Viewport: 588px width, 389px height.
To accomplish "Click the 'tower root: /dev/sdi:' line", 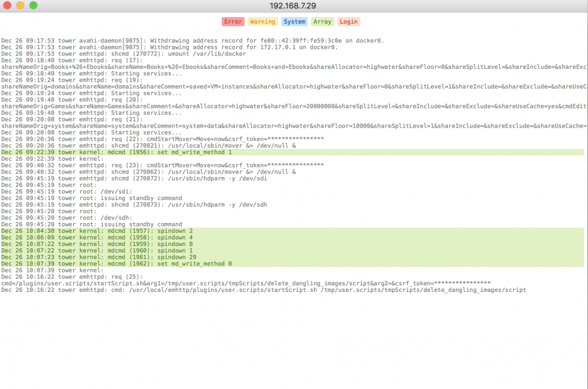I will coord(67,191).
